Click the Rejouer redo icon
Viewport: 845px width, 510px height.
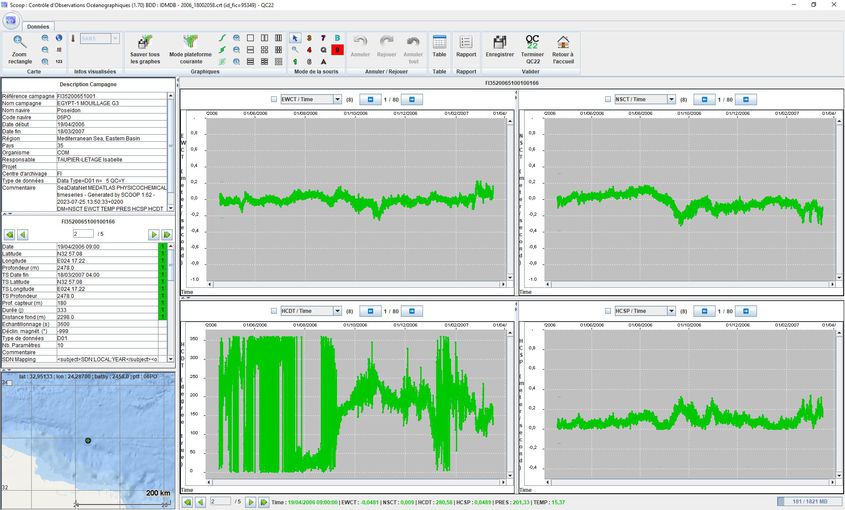pos(386,46)
